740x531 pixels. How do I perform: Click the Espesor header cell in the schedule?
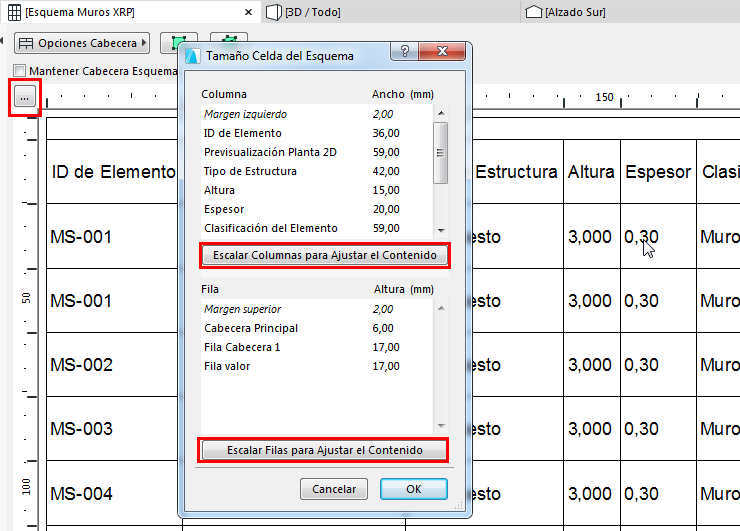pyautogui.click(x=658, y=172)
